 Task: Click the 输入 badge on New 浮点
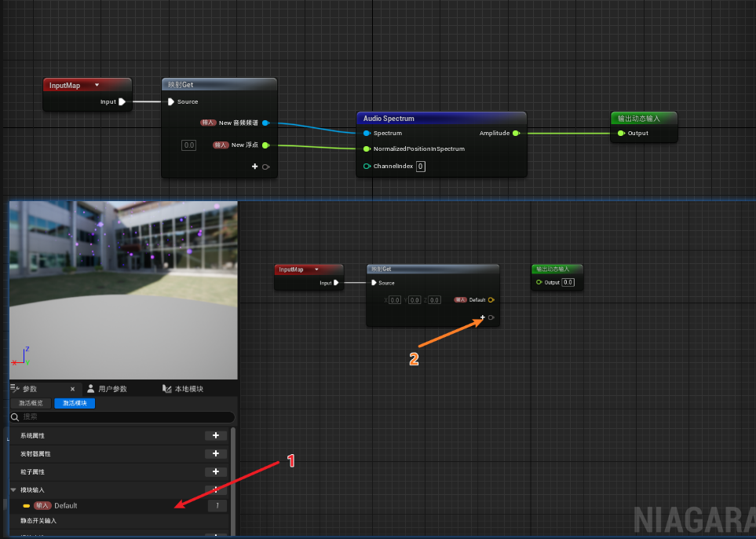point(221,145)
